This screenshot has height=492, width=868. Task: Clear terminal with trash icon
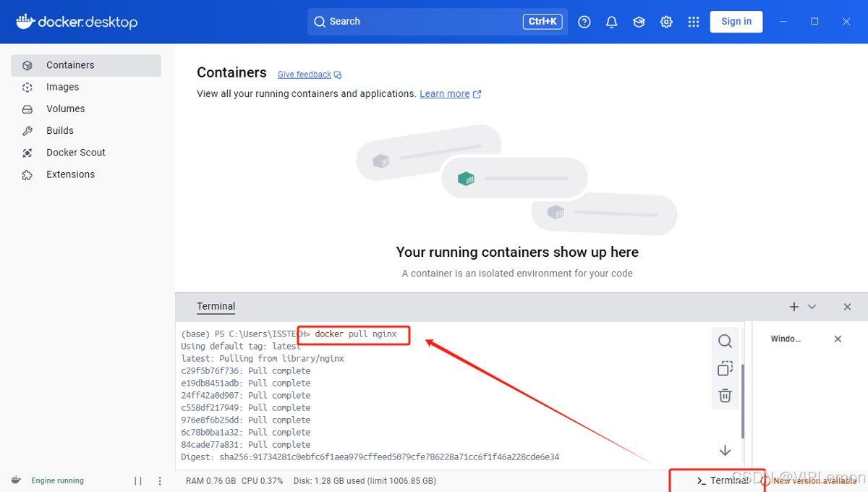pyautogui.click(x=726, y=396)
